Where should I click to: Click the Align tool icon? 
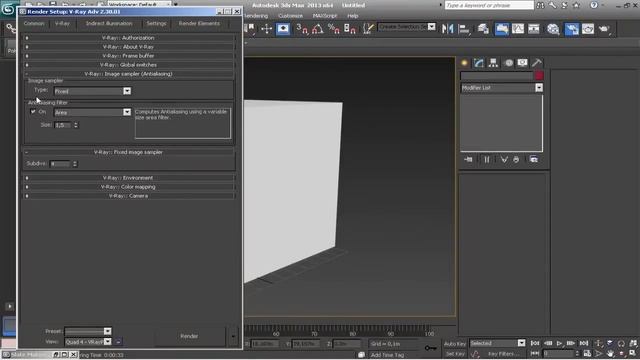click(x=464, y=29)
